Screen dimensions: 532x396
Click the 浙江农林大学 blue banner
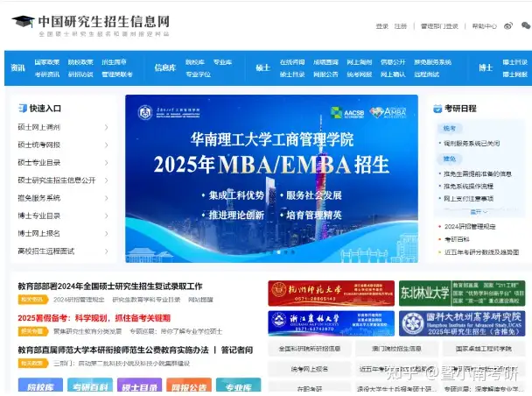pyautogui.click(x=331, y=323)
